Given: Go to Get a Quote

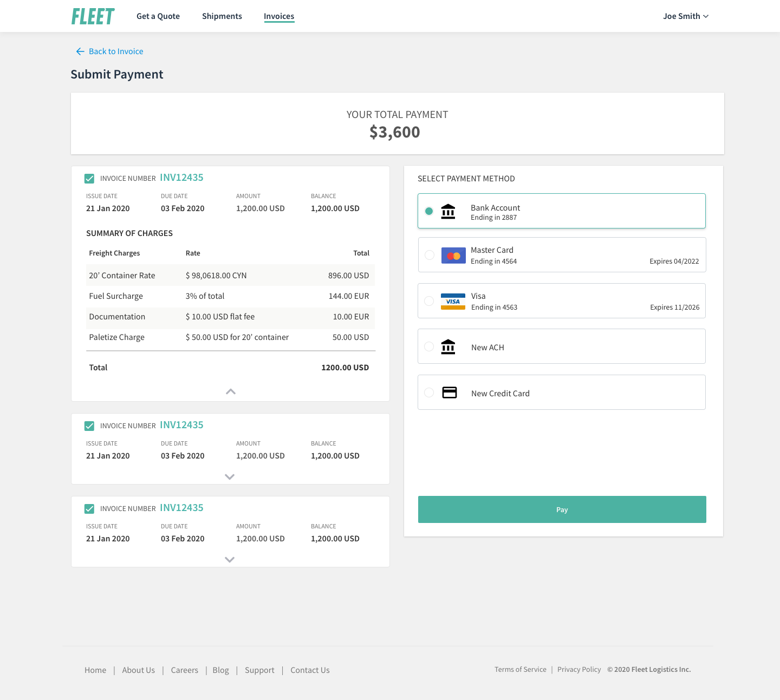Looking at the screenshot, I should 158,16.
